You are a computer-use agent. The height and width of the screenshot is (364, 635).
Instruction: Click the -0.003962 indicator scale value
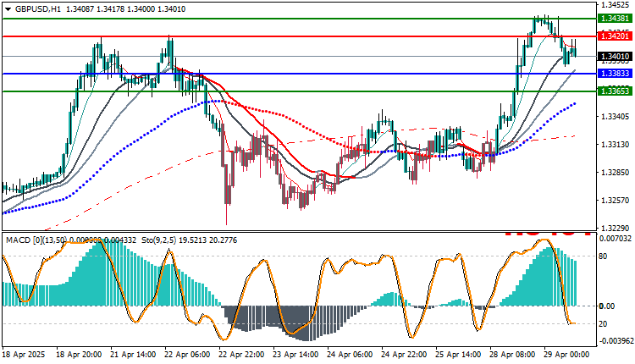616,341
